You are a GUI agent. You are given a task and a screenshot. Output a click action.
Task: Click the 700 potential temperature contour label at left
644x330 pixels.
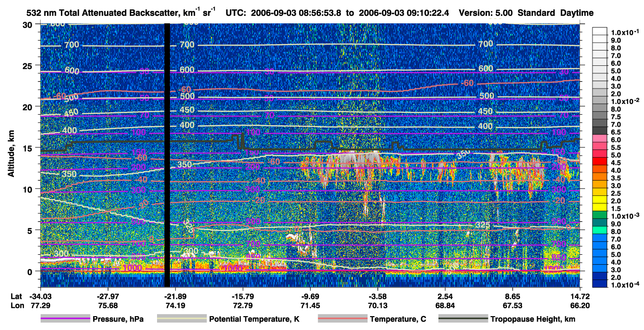pyautogui.click(x=72, y=45)
